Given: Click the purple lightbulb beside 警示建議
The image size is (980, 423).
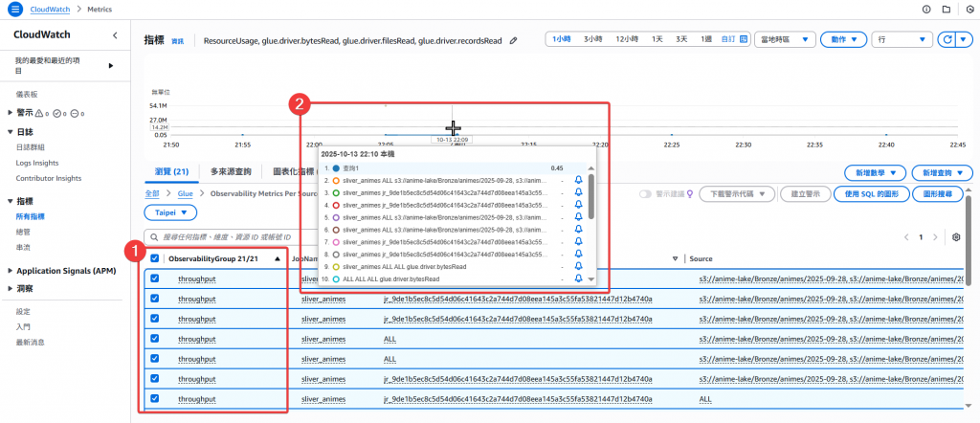Looking at the screenshot, I should click(x=690, y=194).
